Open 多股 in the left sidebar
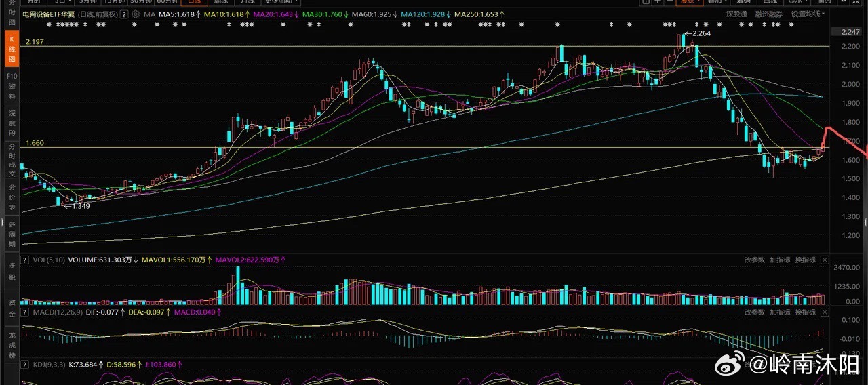The image size is (868, 385). 12,272
